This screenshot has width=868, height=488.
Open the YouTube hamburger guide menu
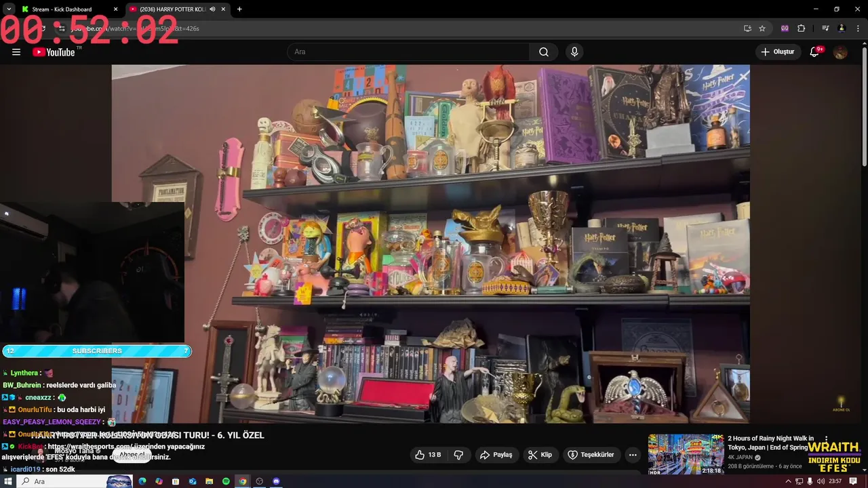pyautogui.click(x=16, y=52)
